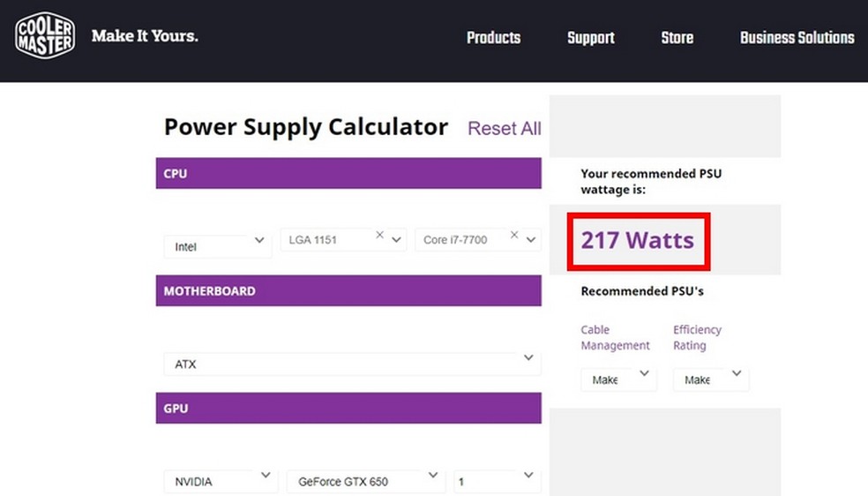Viewport: 868px width, 496px height.
Task: Open the Business Solutions menu
Action: (x=797, y=38)
